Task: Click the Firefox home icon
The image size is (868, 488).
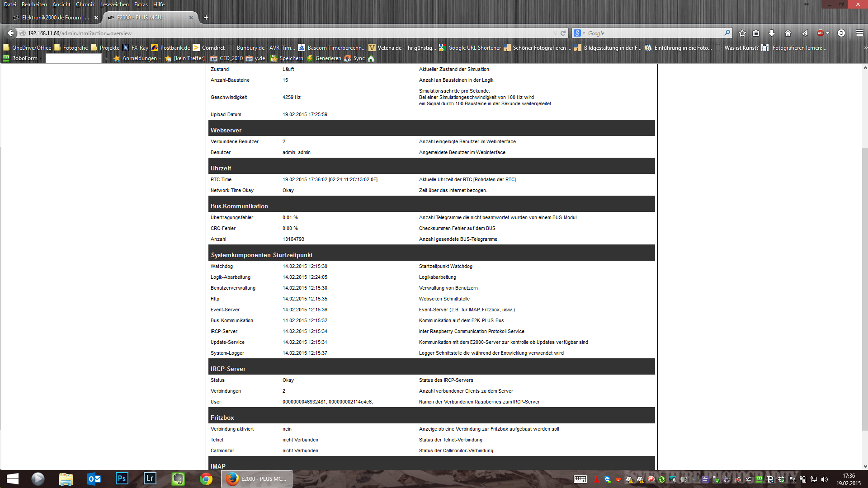Action: [788, 33]
